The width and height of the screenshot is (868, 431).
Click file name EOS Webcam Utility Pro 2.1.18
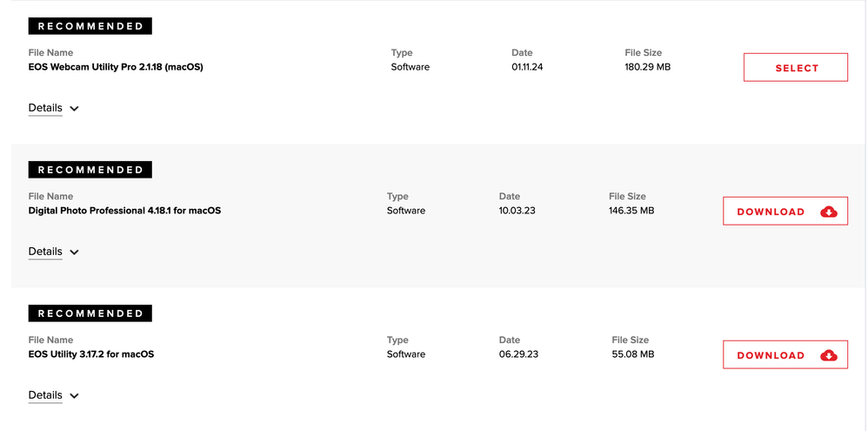[x=116, y=66]
